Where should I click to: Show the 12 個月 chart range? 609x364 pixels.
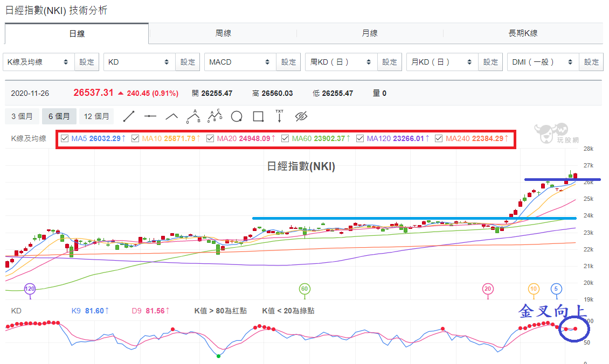tap(96, 116)
